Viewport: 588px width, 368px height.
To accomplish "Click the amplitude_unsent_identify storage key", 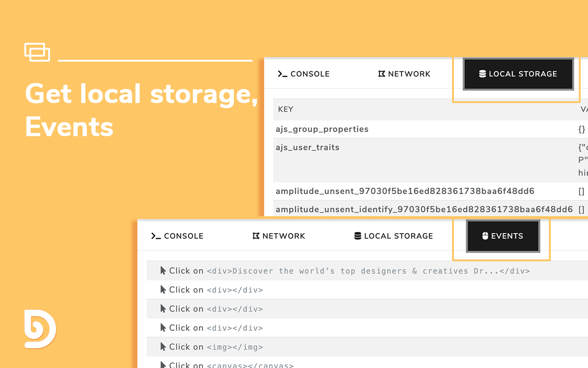I will 424,210.
